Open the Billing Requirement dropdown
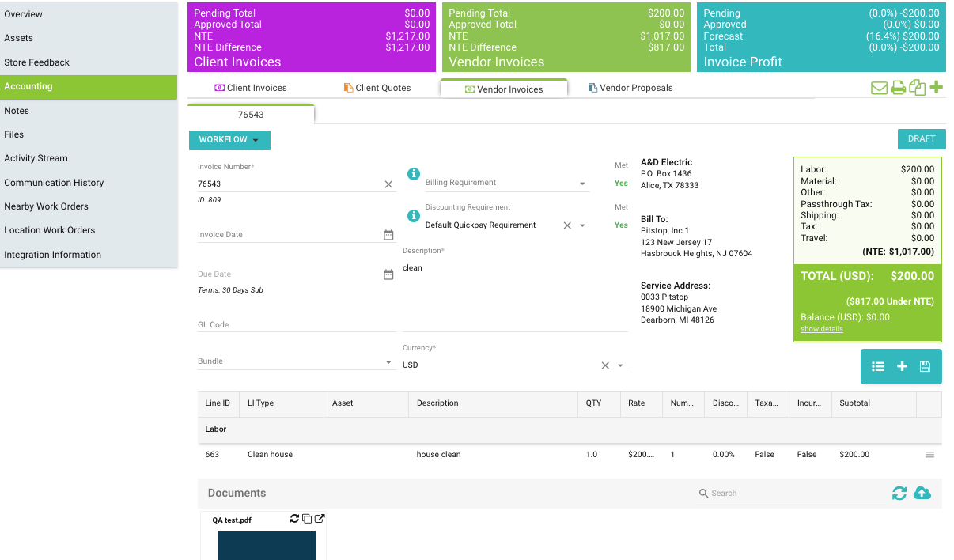This screenshot has height=560, width=954. pyautogui.click(x=582, y=184)
